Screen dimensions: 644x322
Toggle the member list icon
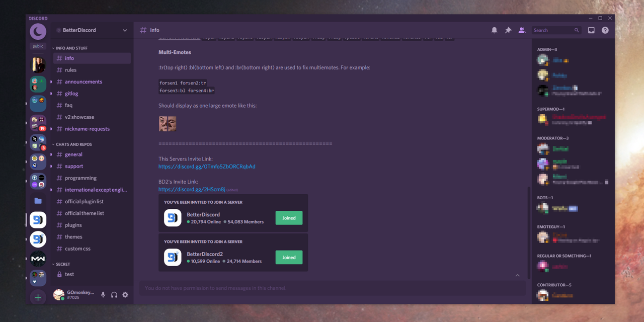pos(522,30)
